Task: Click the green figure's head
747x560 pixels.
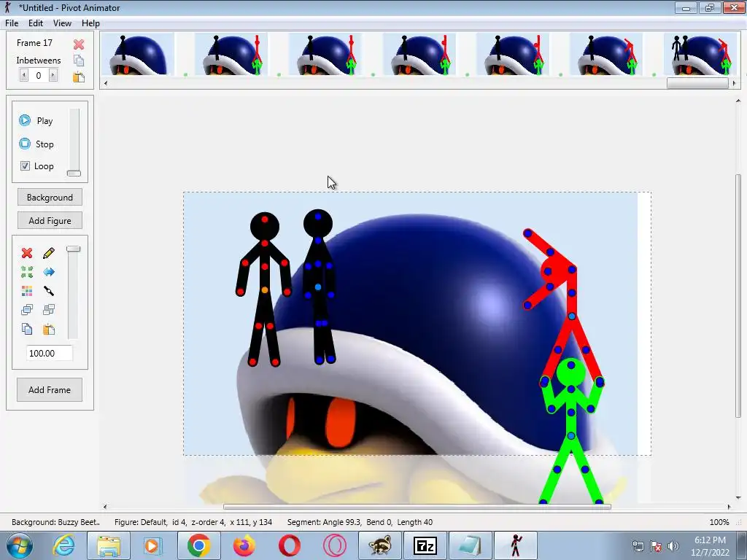Action: click(570, 372)
